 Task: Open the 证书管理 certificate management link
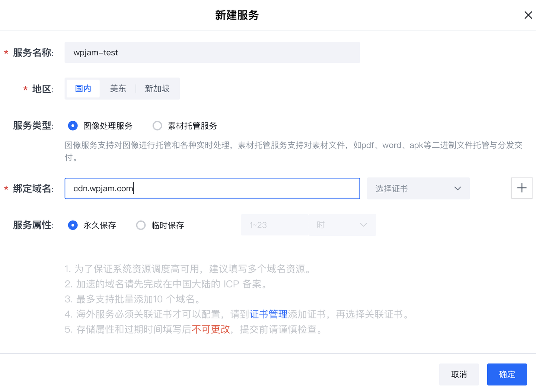(268, 314)
